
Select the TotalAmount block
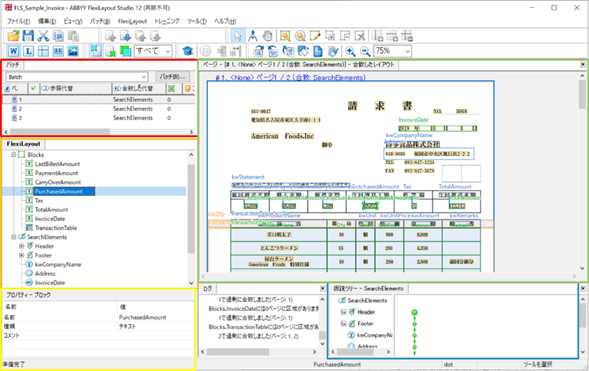[51, 210]
